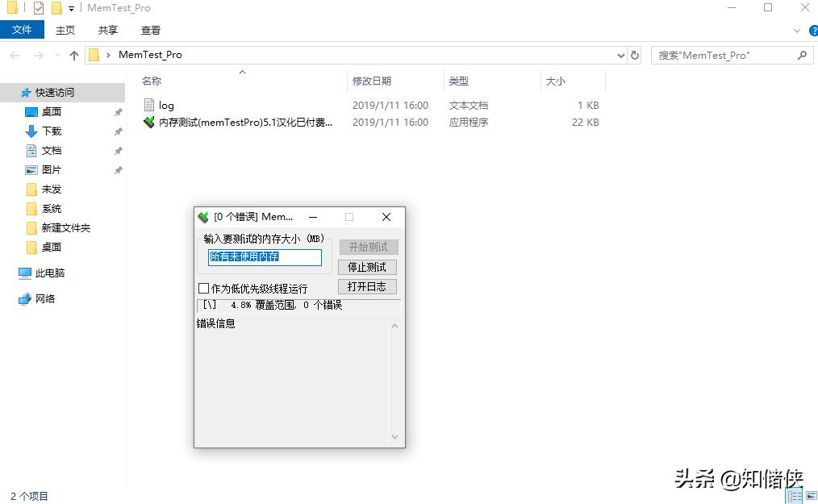This screenshot has height=504, width=818.
Task: Open the Quick Access Toolbar dropdown arrow
Action: coord(69,8)
